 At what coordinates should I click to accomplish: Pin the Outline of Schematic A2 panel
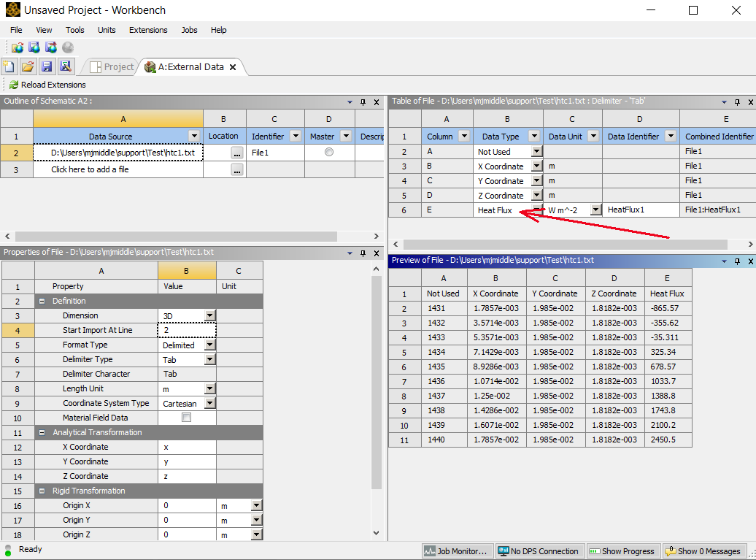(363, 101)
